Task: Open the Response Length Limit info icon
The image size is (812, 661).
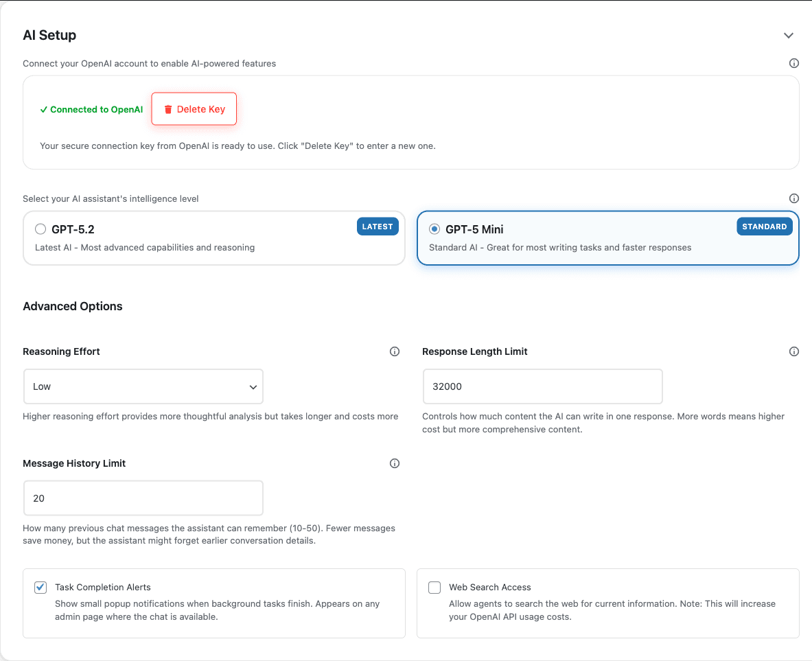Action: (793, 351)
